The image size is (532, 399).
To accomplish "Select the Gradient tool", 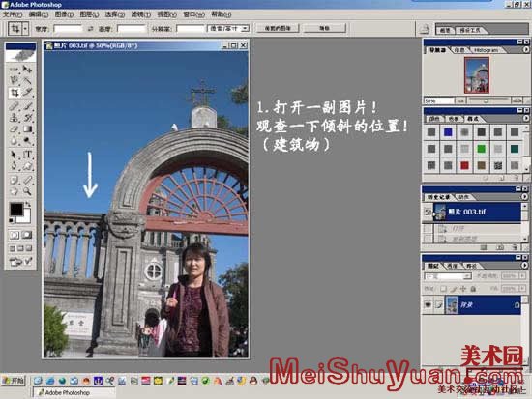I will pos(27,129).
